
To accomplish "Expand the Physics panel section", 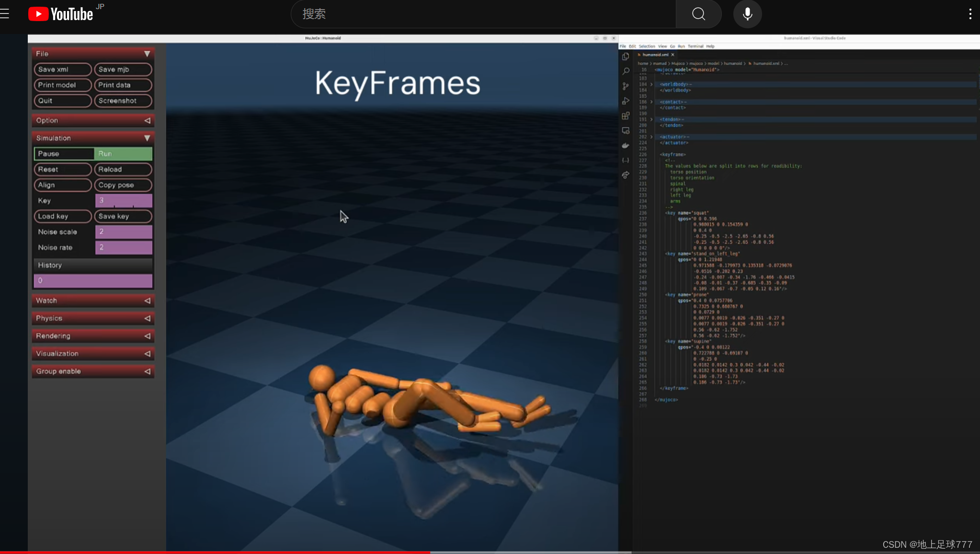I will (93, 318).
